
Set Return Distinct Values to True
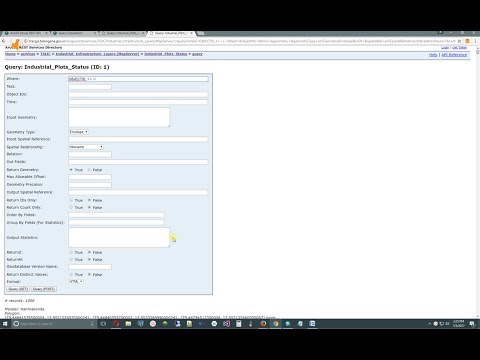click(71, 274)
